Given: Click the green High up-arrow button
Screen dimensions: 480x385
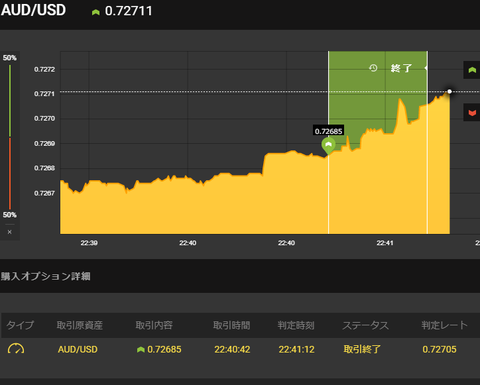Looking at the screenshot, I should click(472, 70).
